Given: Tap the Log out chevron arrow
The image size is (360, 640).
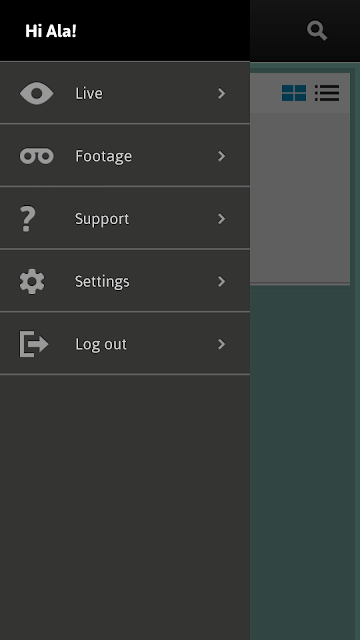Looking at the screenshot, I should (x=222, y=344).
